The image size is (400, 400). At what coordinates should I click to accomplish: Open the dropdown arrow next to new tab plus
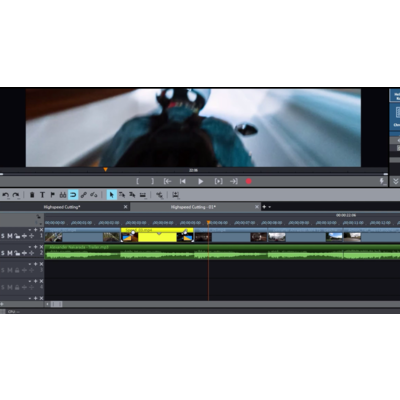point(270,207)
